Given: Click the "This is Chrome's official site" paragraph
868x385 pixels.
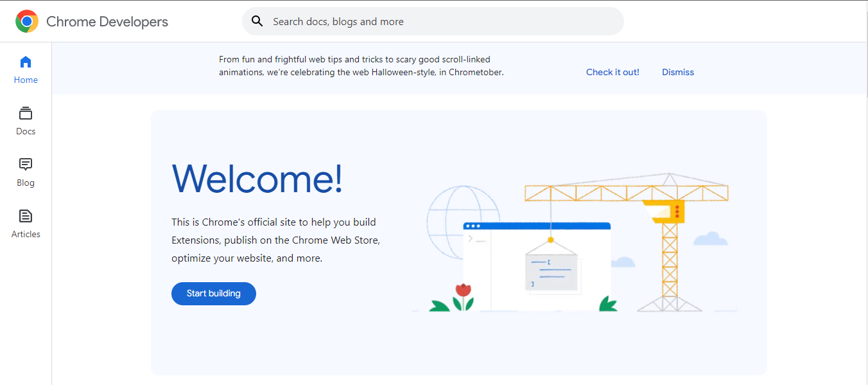Looking at the screenshot, I should point(275,240).
